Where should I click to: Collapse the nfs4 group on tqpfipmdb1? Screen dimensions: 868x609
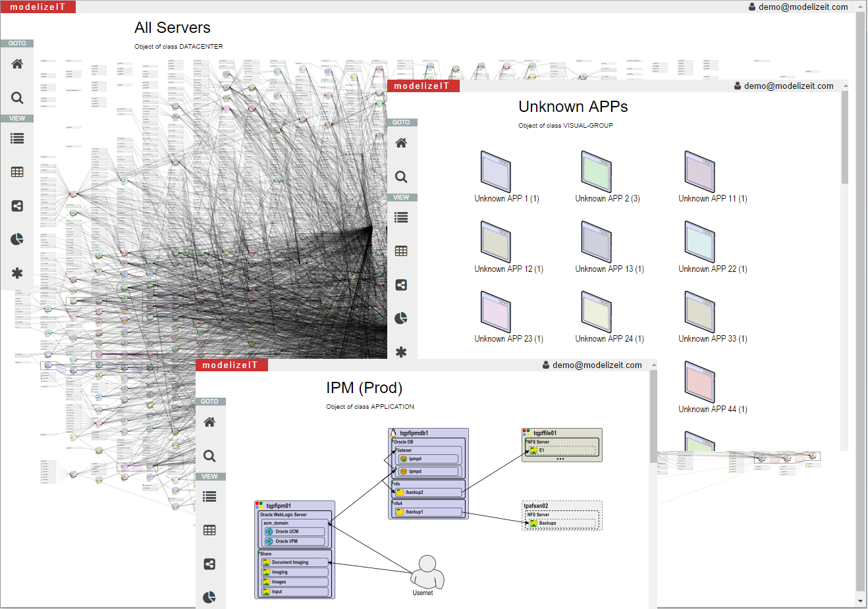[x=394, y=501]
